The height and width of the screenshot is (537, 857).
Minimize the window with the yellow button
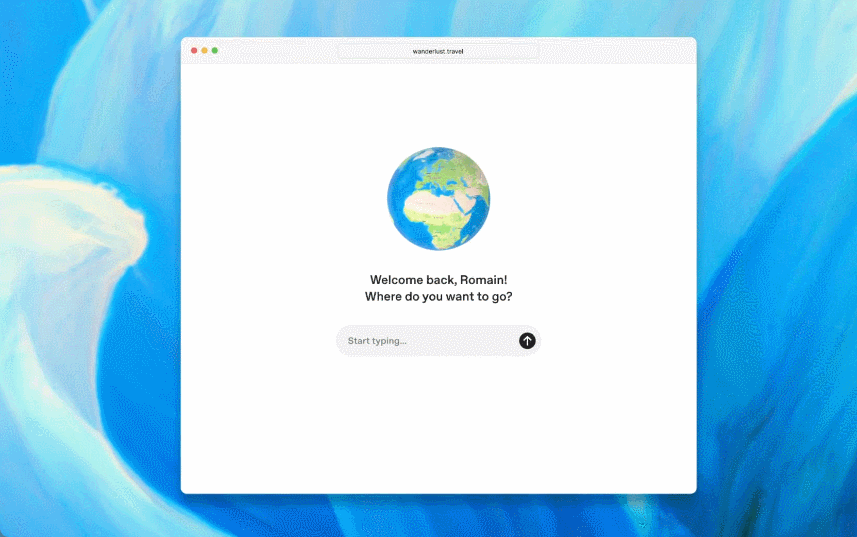204,50
